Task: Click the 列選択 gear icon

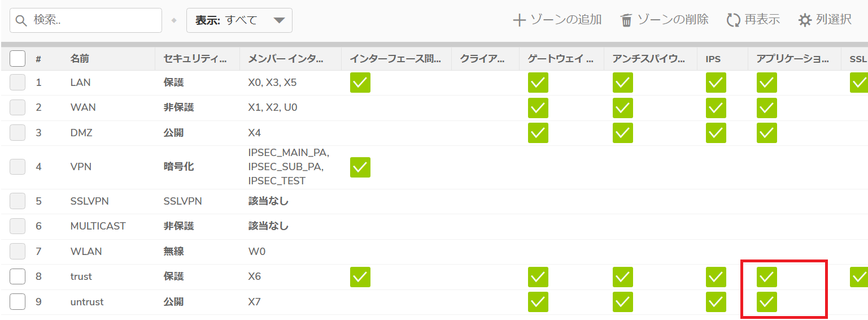Action: [x=805, y=20]
